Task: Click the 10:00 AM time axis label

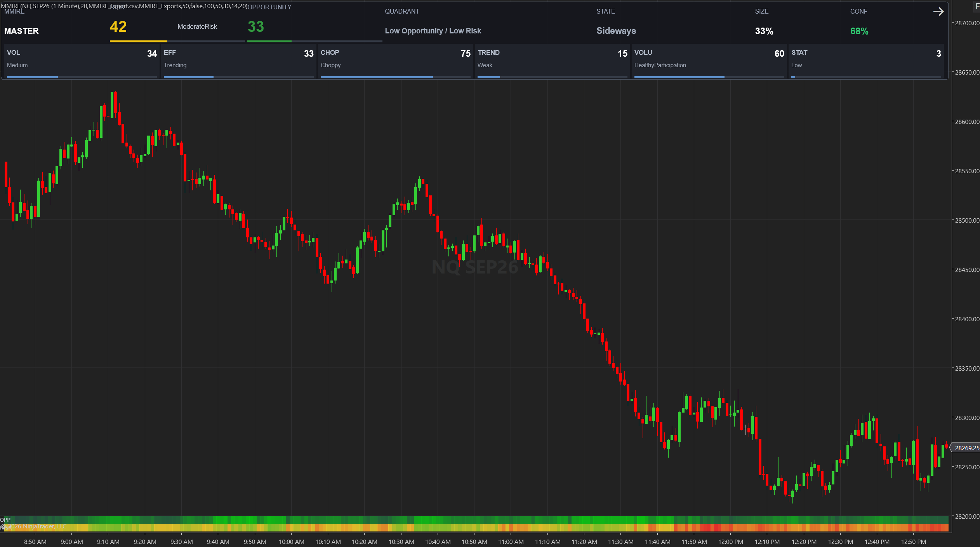Action: pos(291,542)
